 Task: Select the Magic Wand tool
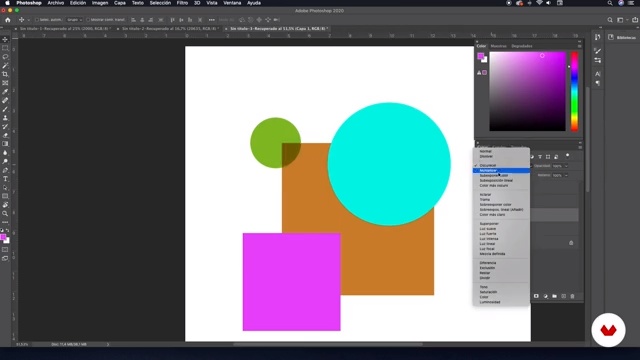point(5,65)
